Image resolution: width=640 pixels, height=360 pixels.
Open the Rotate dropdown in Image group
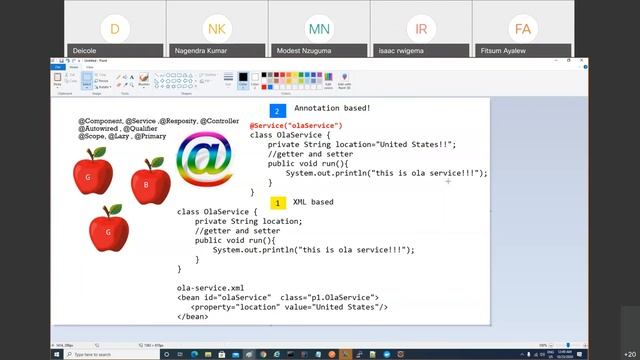(103, 87)
